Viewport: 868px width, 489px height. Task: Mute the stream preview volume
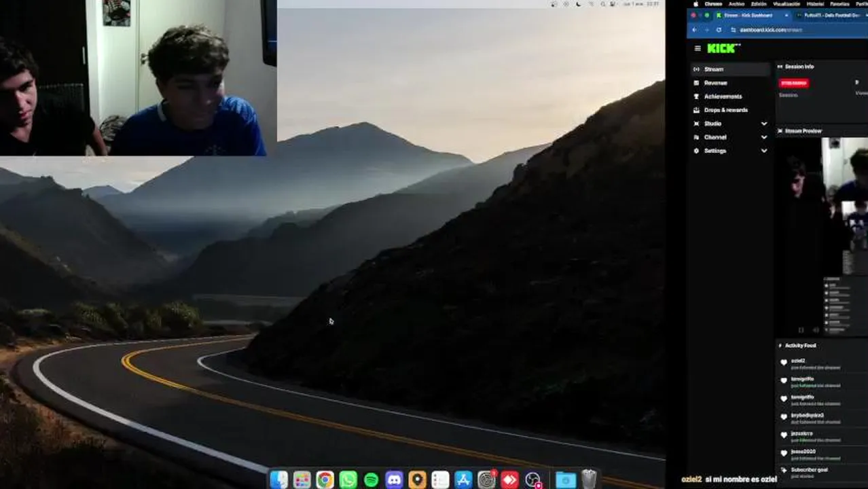(x=816, y=330)
